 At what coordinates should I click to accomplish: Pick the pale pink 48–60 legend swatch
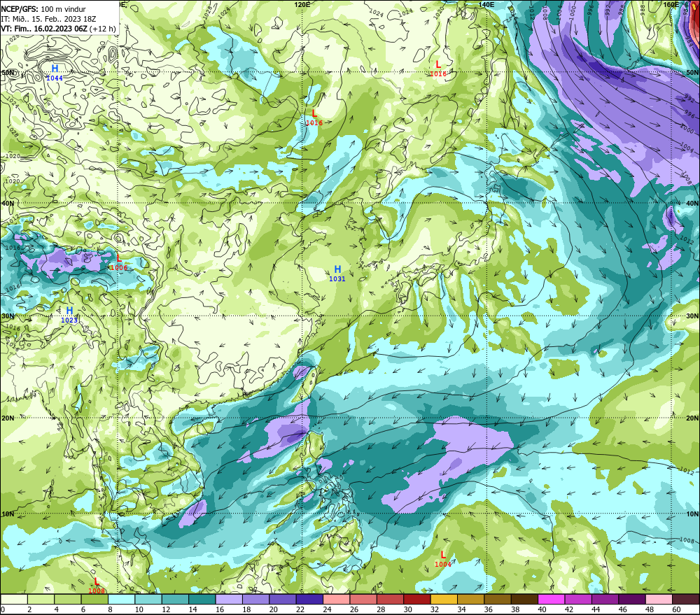659,599
